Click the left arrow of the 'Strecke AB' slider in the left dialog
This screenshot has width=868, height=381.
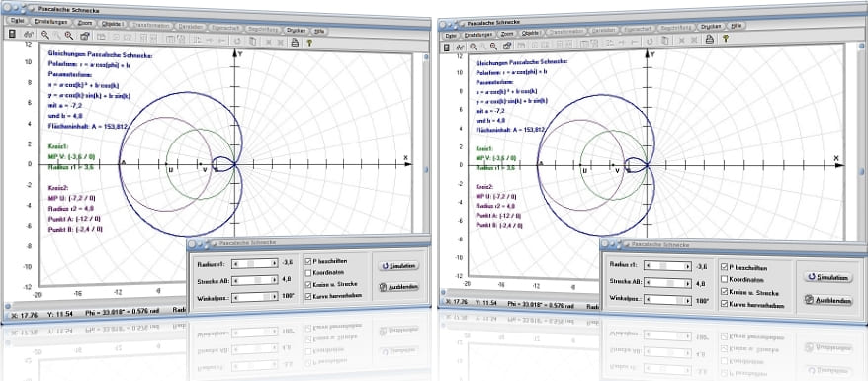coord(234,280)
